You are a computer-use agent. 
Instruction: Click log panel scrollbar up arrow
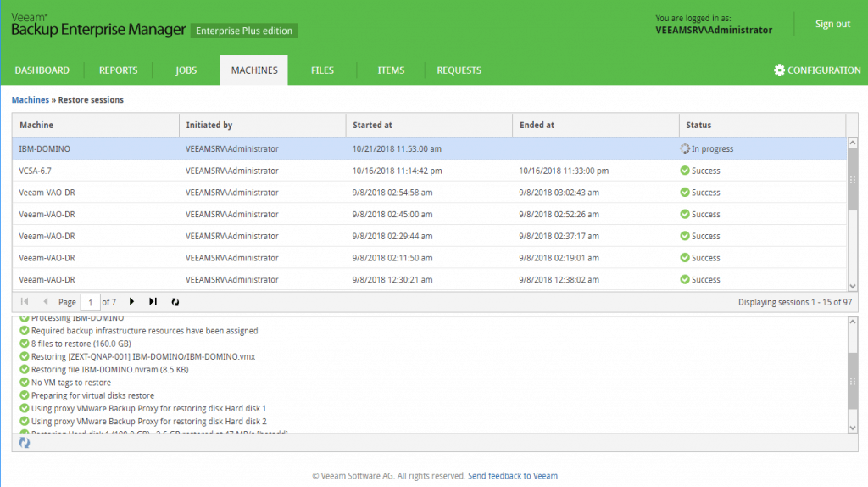pyautogui.click(x=853, y=322)
